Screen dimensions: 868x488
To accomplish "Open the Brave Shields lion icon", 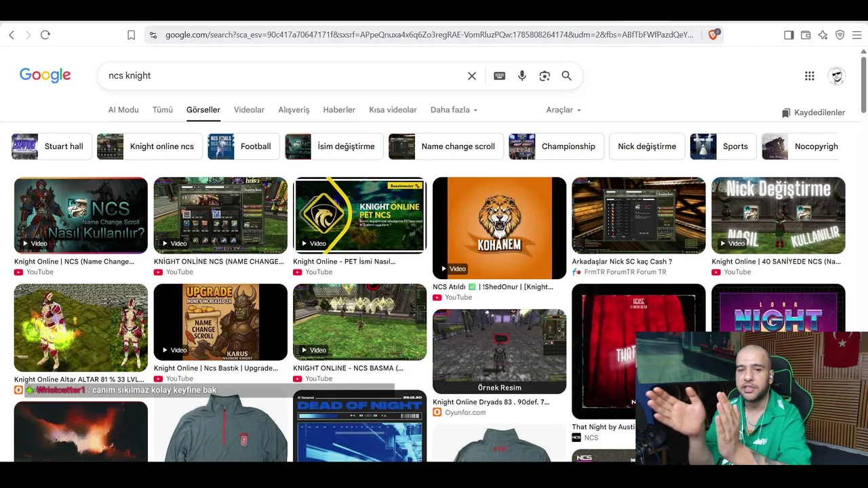I will pos(713,35).
